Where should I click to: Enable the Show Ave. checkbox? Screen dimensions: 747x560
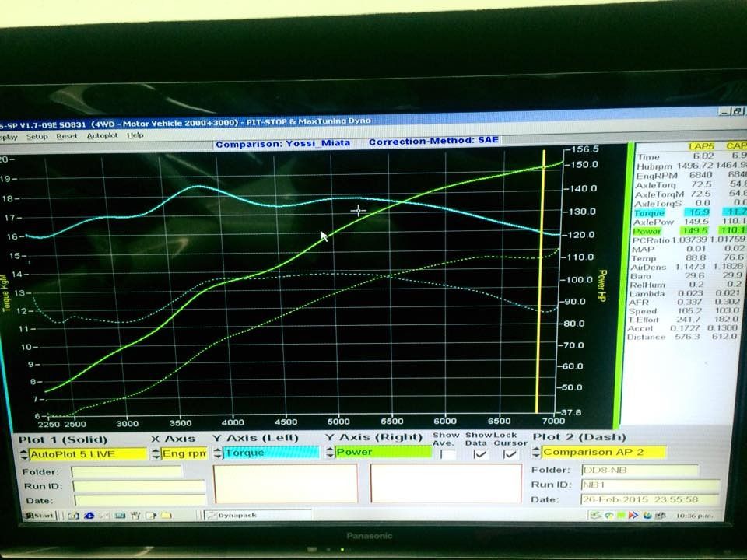click(x=447, y=453)
